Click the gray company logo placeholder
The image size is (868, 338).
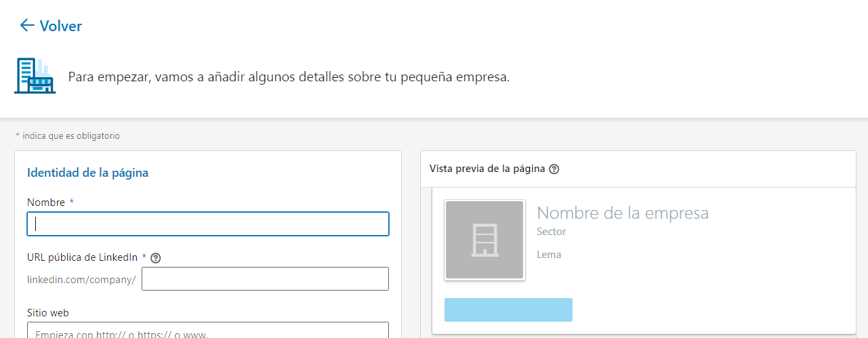click(x=484, y=240)
